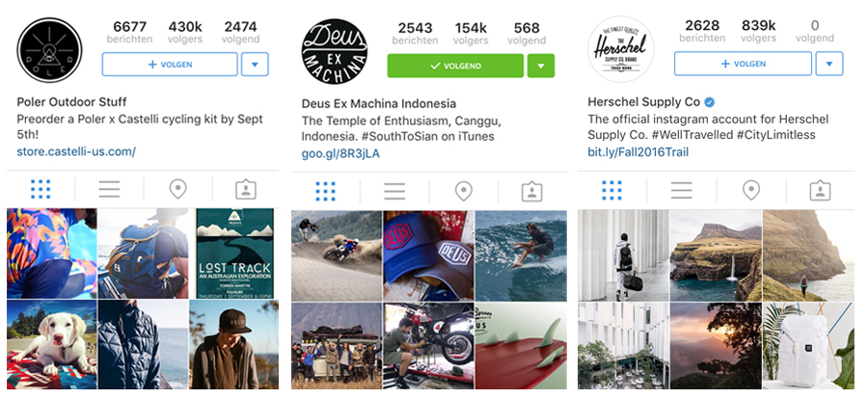Follow Herschel Supply Co with Volgen button
This screenshot has width=868, height=399.
[x=743, y=64]
